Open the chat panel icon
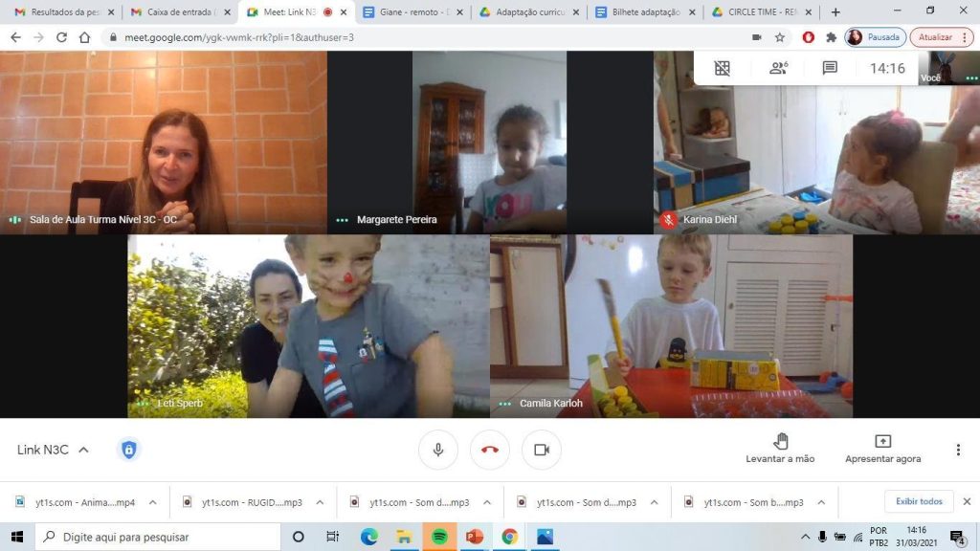 click(x=830, y=68)
